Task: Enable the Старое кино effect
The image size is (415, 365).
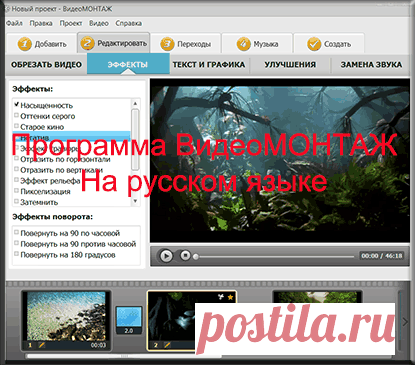Action: (x=16, y=126)
